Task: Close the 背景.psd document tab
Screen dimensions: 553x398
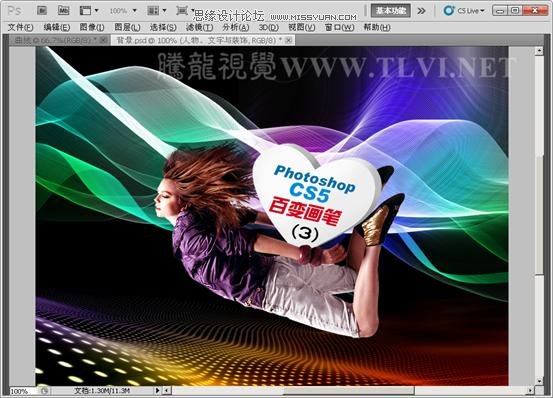Action: click(288, 41)
